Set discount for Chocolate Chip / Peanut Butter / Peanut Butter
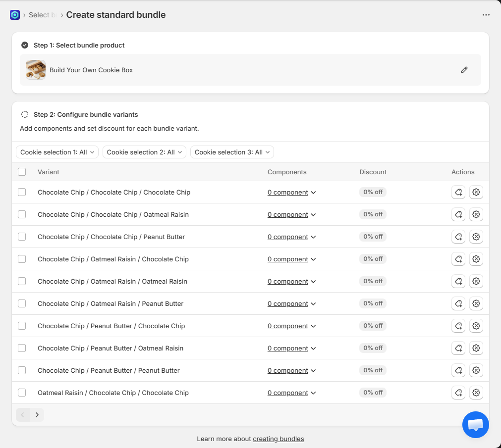Image resolution: width=501 pixels, height=448 pixels. point(476,370)
